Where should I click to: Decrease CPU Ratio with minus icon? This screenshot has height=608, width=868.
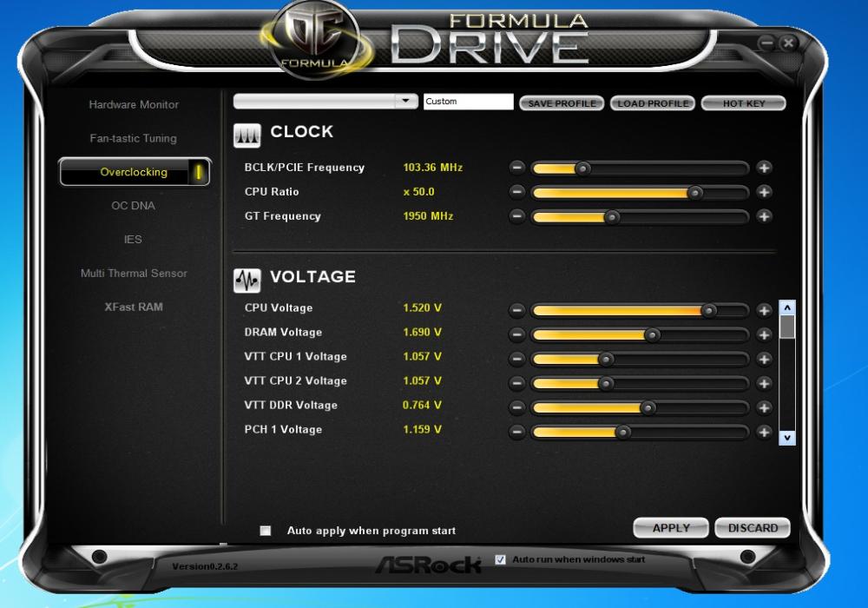(517, 192)
